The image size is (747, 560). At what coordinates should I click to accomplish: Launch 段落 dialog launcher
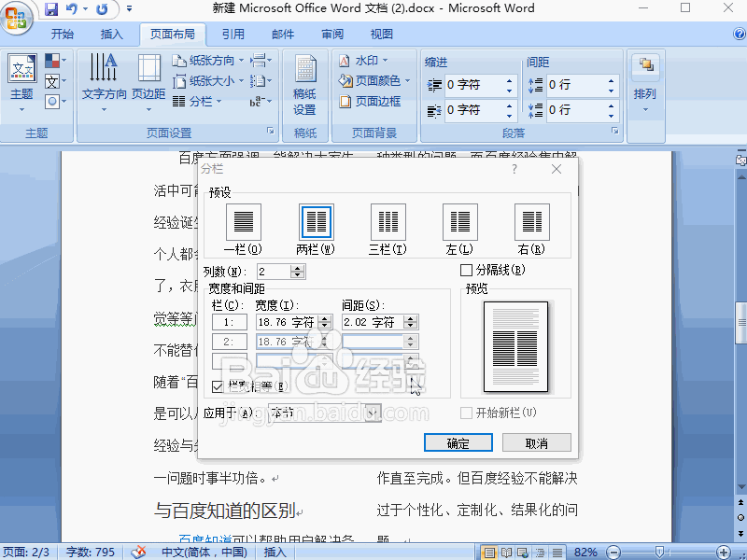[615, 131]
